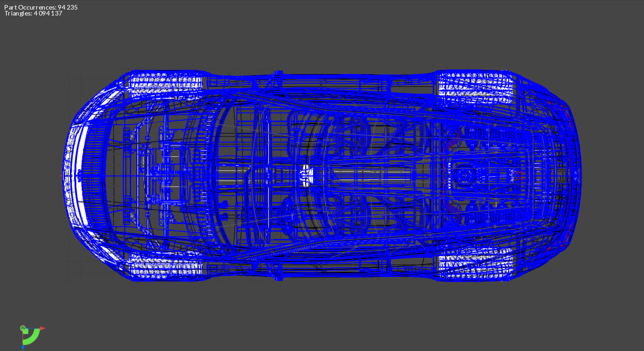Screen dimensions: 644x351
Task: Select the upper-left wheel of the car
Action: point(165,85)
